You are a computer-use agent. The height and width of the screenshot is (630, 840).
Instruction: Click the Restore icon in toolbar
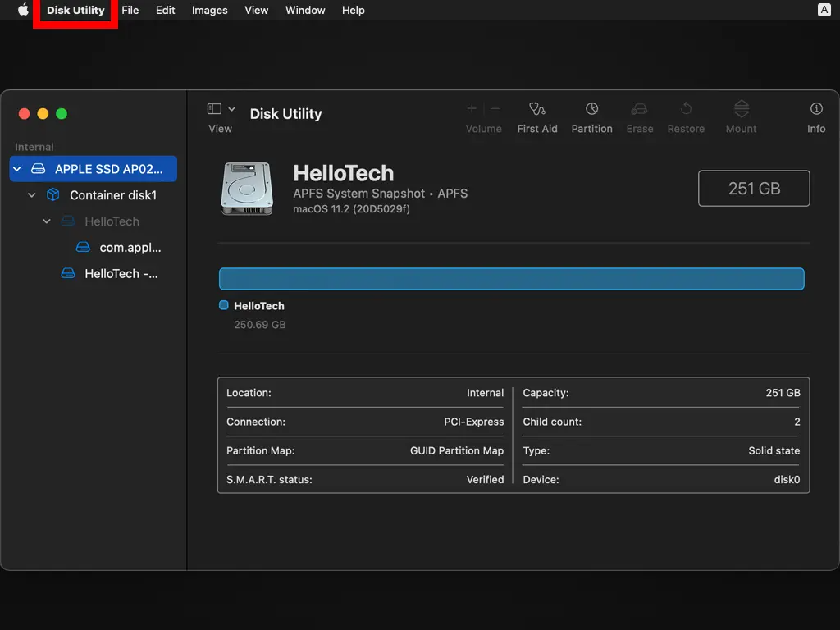tap(686, 109)
